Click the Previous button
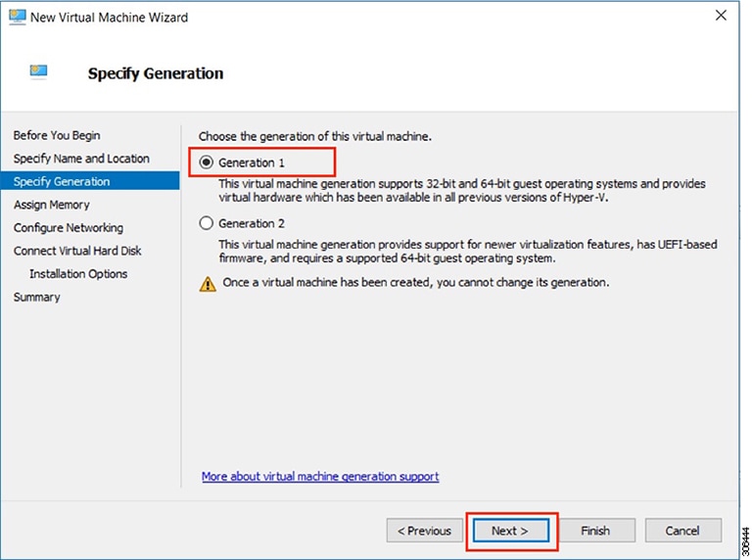 [425, 531]
